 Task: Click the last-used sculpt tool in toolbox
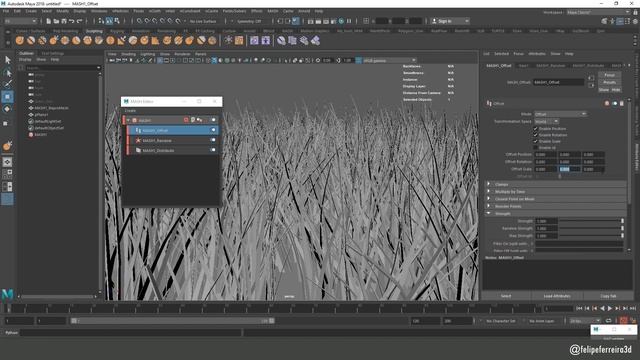tap(7, 146)
